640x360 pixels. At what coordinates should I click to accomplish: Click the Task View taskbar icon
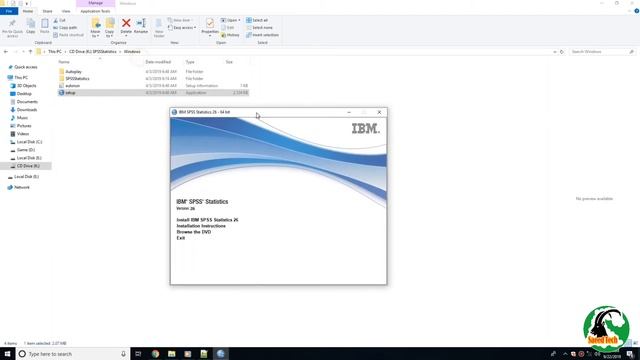pos(138,354)
